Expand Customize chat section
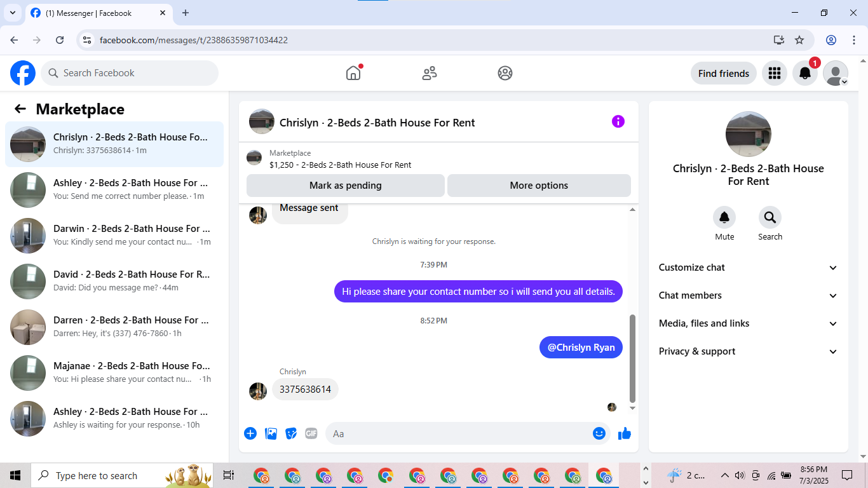This screenshot has height=488, width=868. tap(749, 268)
